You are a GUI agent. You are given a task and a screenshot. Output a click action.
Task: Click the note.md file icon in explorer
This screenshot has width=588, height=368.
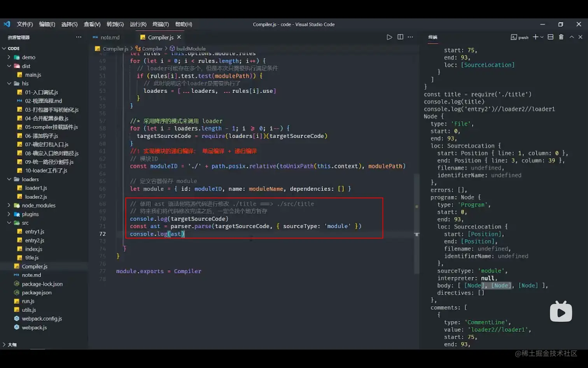[16, 275]
